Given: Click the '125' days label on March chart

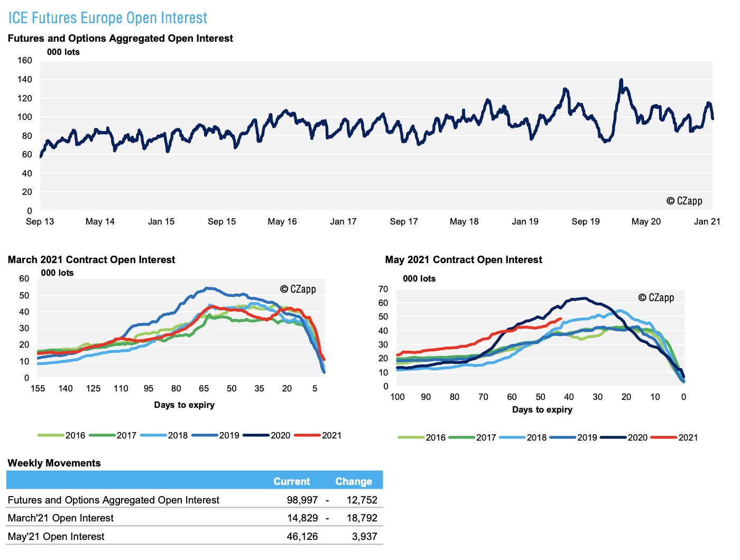Looking at the screenshot, I should (x=93, y=388).
